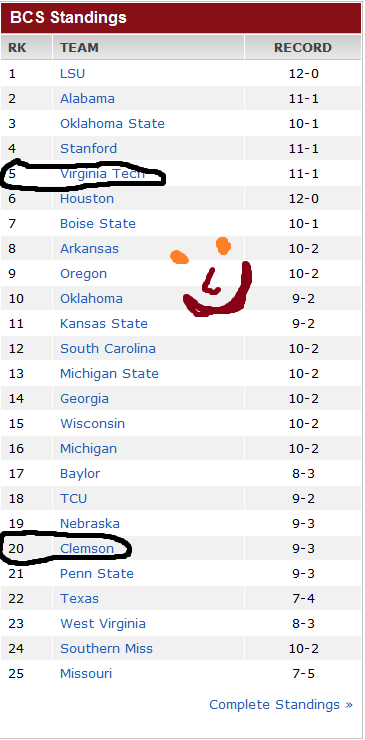Viewport: 365px width, 740px height.
Task: View the Boise State team page
Action: [98, 224]
